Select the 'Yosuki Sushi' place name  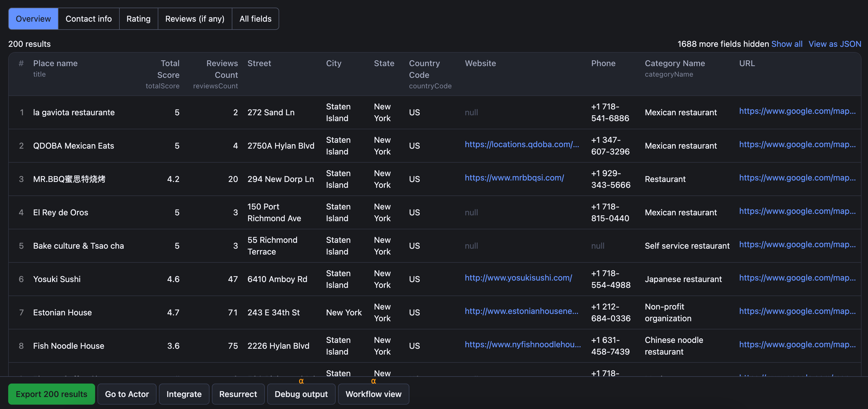tap(56, 279)
